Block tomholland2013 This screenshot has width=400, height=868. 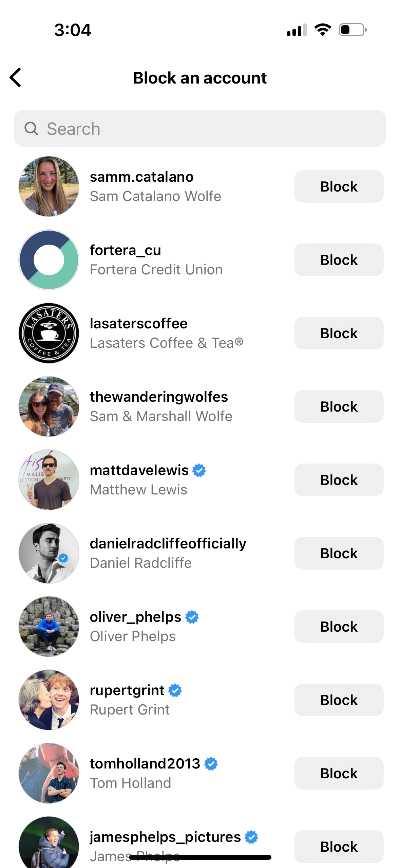tap(339, 773)
